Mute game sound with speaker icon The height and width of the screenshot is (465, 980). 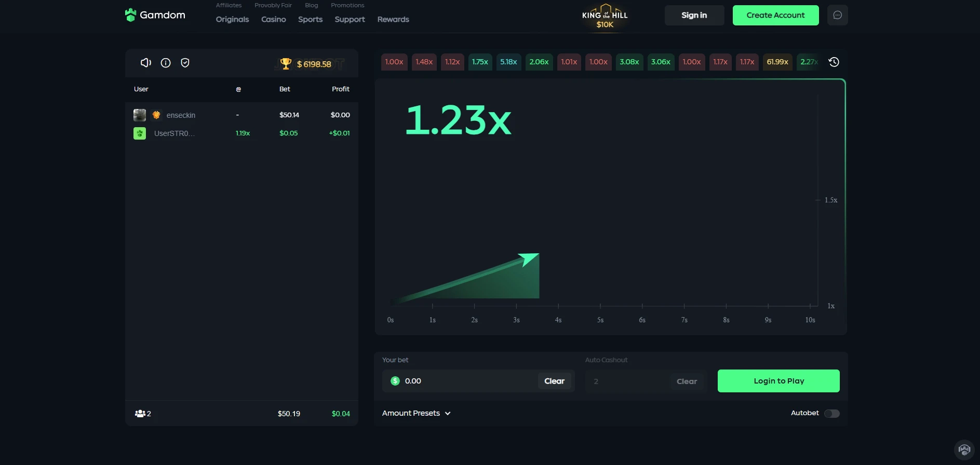point(146,63)
